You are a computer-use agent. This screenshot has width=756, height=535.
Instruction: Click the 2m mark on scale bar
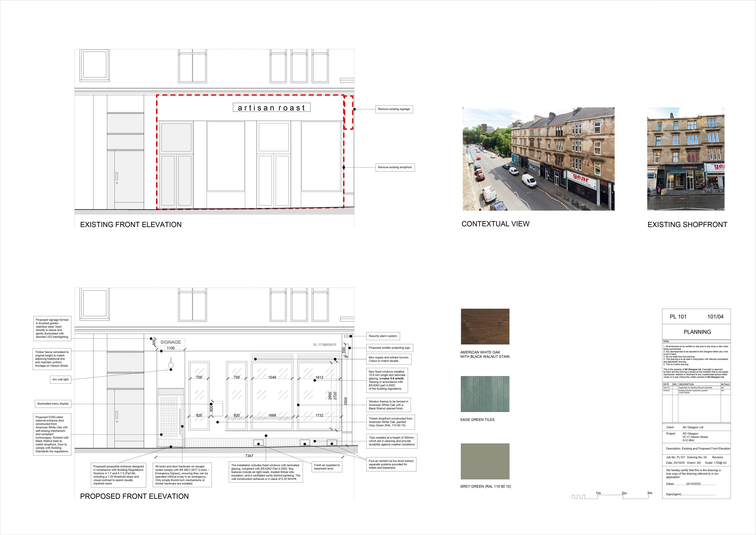coord(624,493)
